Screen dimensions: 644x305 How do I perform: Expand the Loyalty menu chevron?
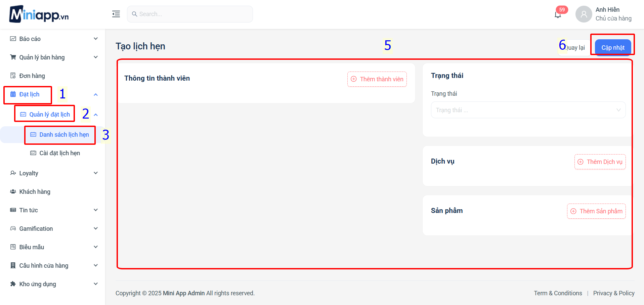96,173
